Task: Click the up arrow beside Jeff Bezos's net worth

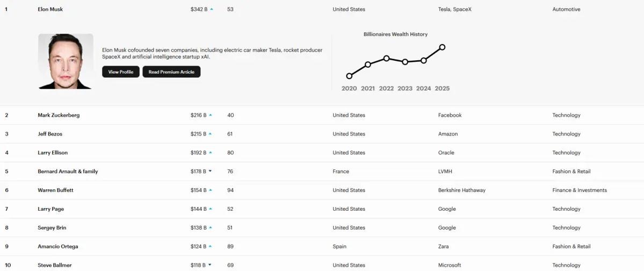Action: click(211, 134)
